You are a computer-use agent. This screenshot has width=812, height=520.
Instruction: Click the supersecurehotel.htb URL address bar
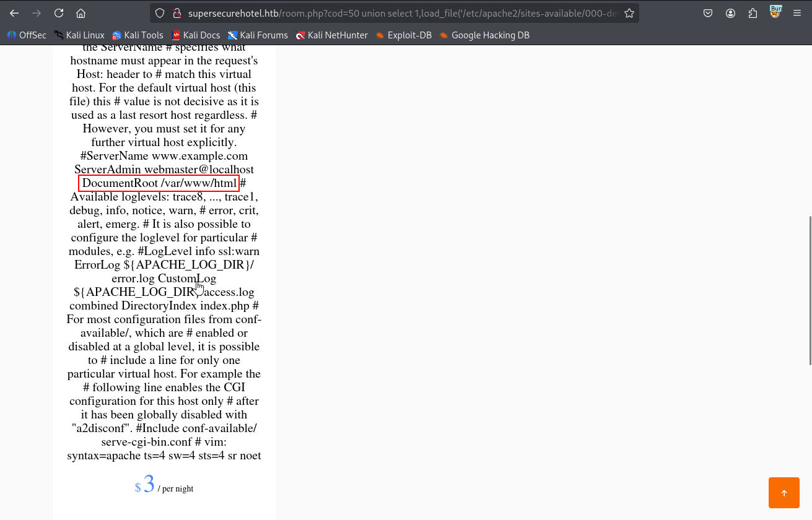(403, 13)
